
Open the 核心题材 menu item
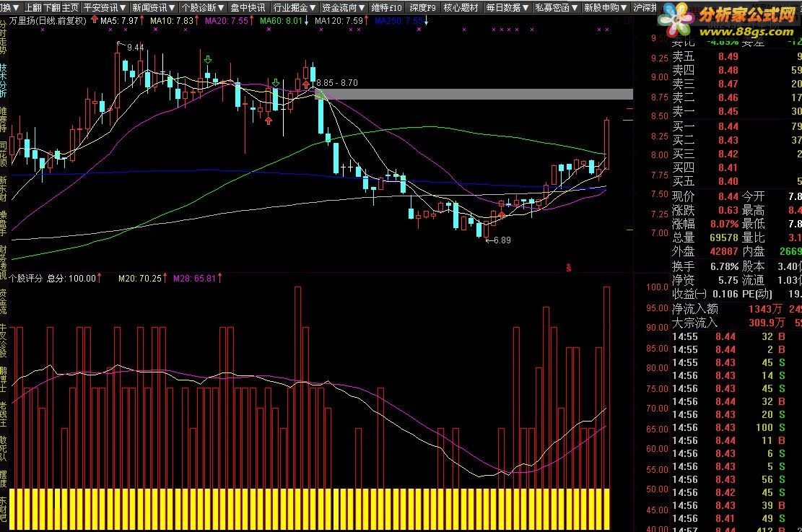[461, 7]
